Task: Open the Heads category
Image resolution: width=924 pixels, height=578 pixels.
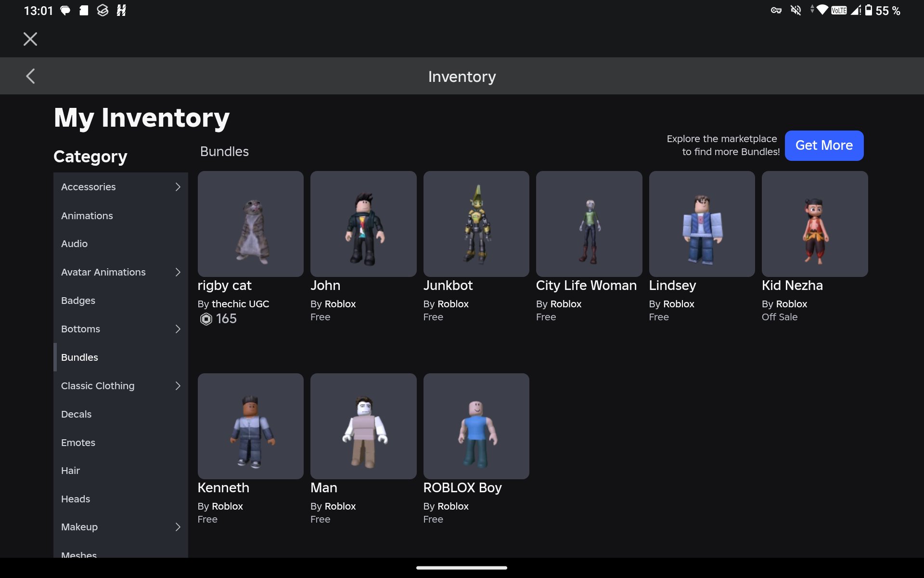Action: coord(121,499)
